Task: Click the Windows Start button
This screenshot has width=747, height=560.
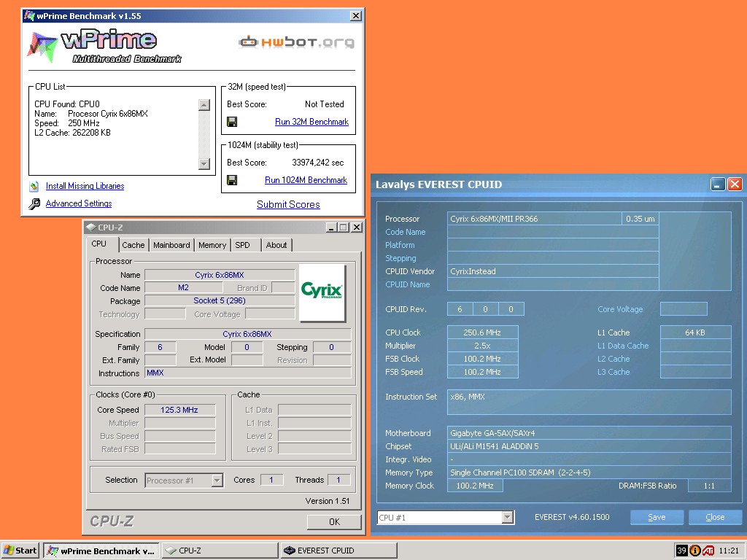Action: [x=20, y=551]
